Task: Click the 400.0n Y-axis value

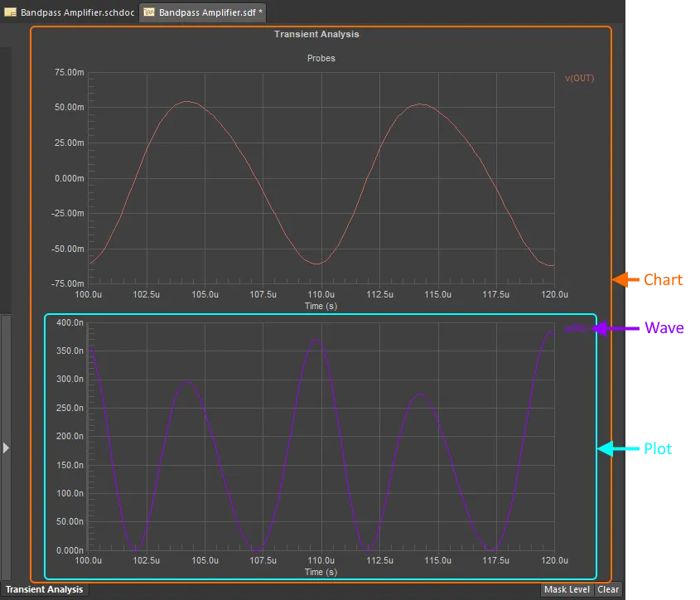Action: coord(70,322)
